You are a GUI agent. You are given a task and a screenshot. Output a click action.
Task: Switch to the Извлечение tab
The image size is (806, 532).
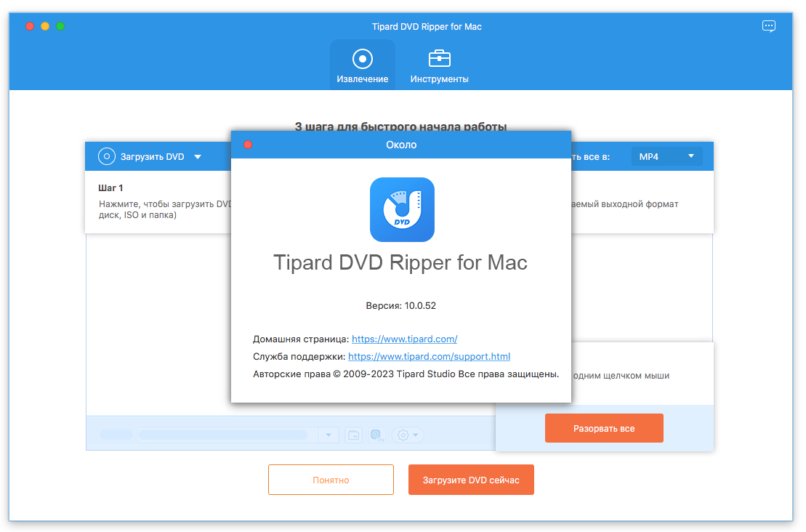(363, 66)
